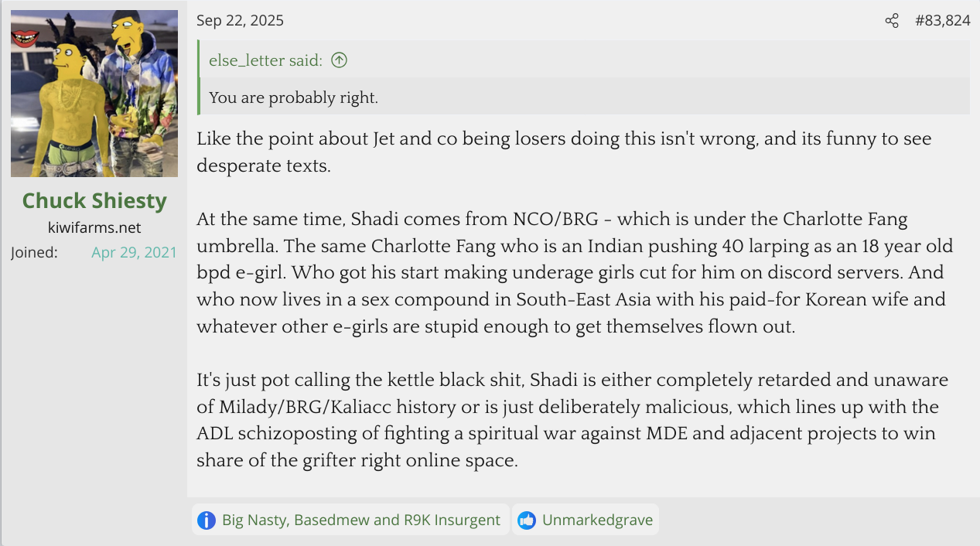
Task: Jump to quoted post via up-arrow icon
Action: click(x=339, y=60)
